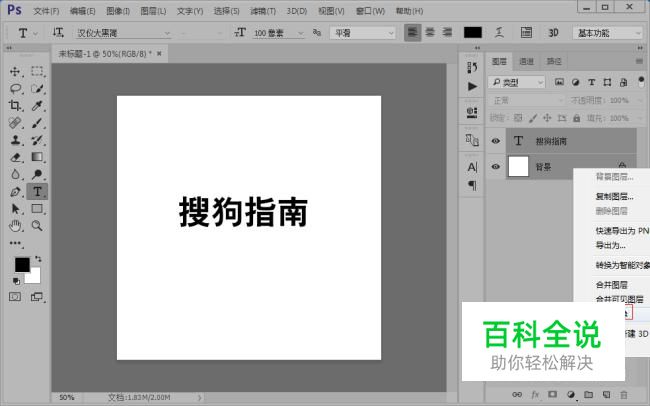Image resolution: width=650 pixels, height=406 pixels.
Task: Select the Eraser tool
Action: [x=15, y=157]
